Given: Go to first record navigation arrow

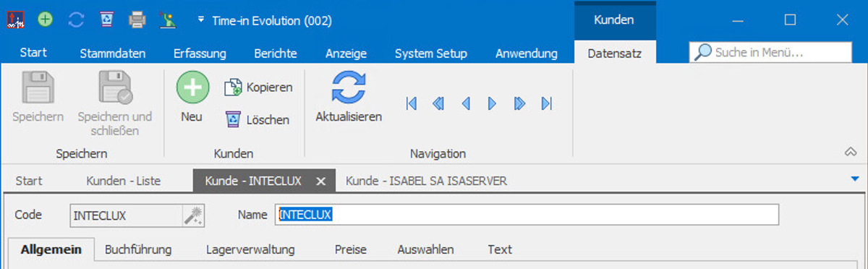Looking at the screenshot, I should pyautogui.click(x=412, y=104).
